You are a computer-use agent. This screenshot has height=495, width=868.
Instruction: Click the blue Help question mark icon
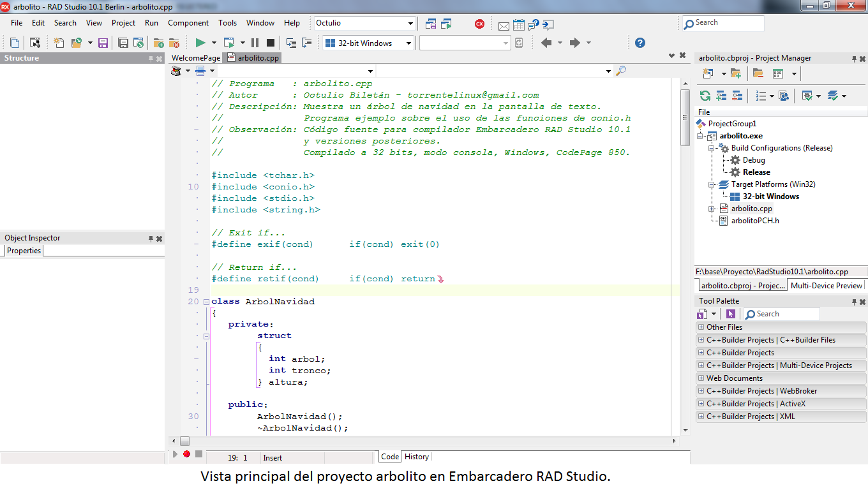[x=640, y=43]
